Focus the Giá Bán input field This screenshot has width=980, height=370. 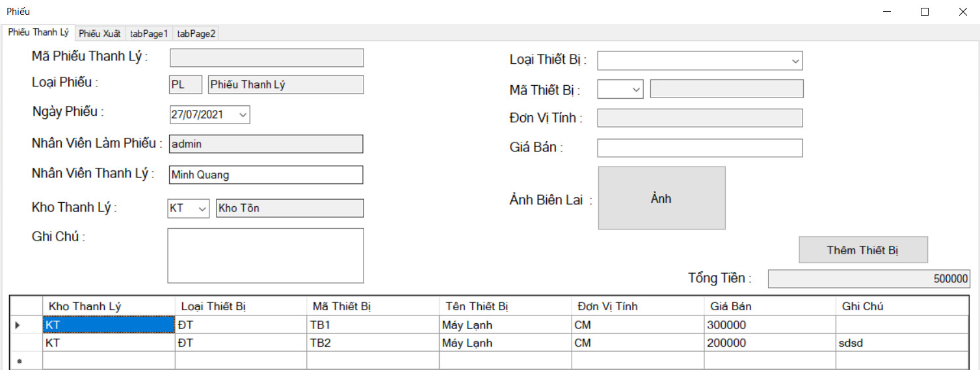tap(700, 148)
